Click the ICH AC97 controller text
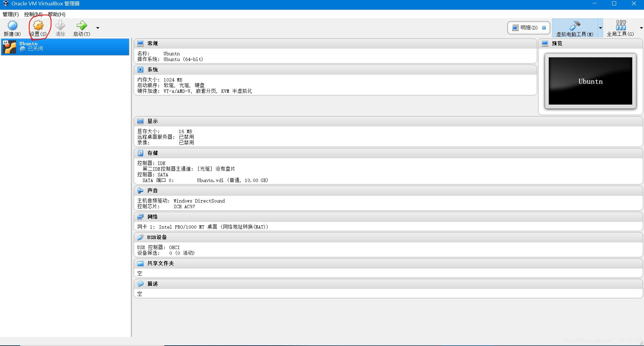Viewport: 644px width, 346px height. pos(184,207)
